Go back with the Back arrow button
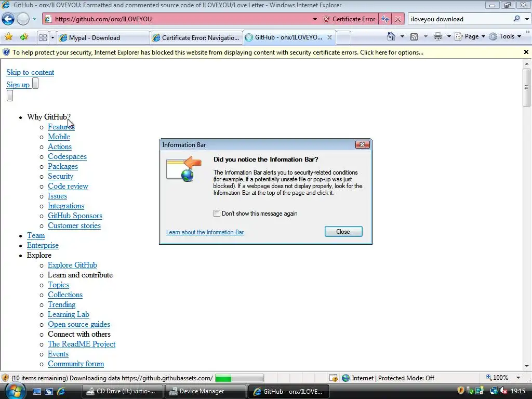The height and width of the screenshot is (399, 532). 8,19
